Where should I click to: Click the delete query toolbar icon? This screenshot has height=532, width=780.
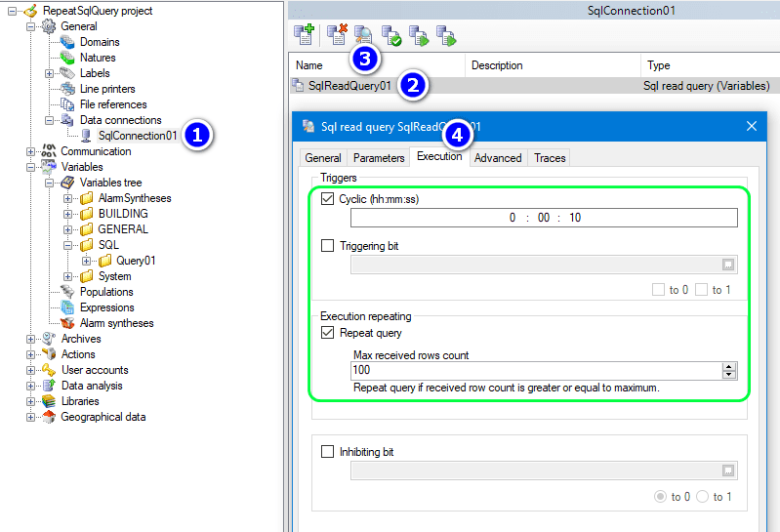[x=337, y=36]
